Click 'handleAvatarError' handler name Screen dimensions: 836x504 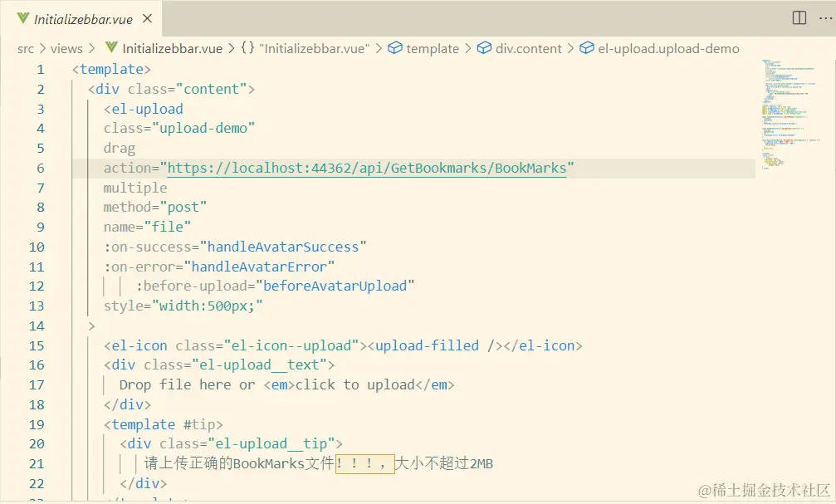[x=259, y=267]
